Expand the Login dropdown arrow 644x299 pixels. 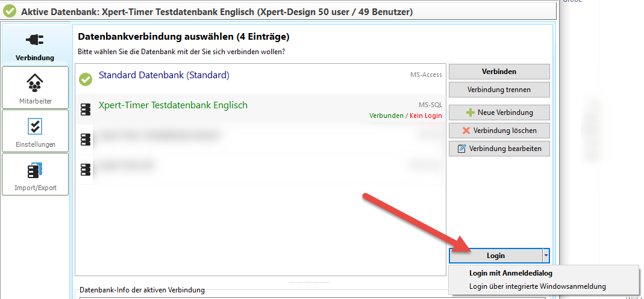tap(545, 256)
